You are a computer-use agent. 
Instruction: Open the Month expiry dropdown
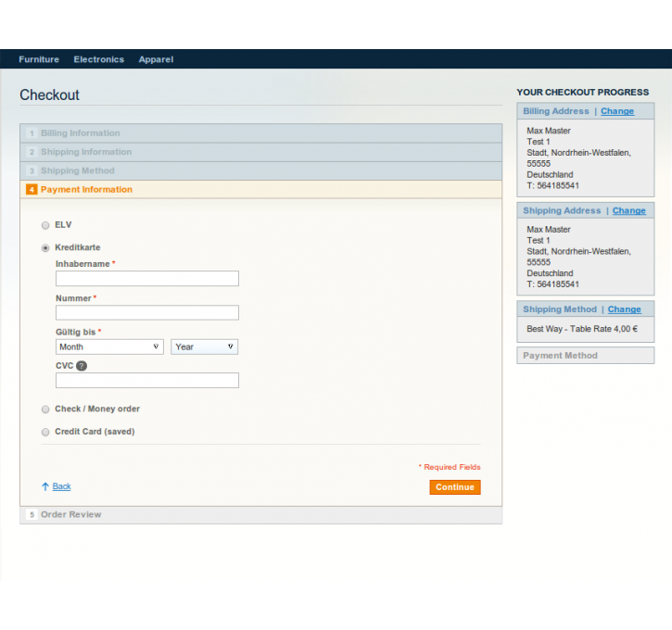click(x=109, y=346)
